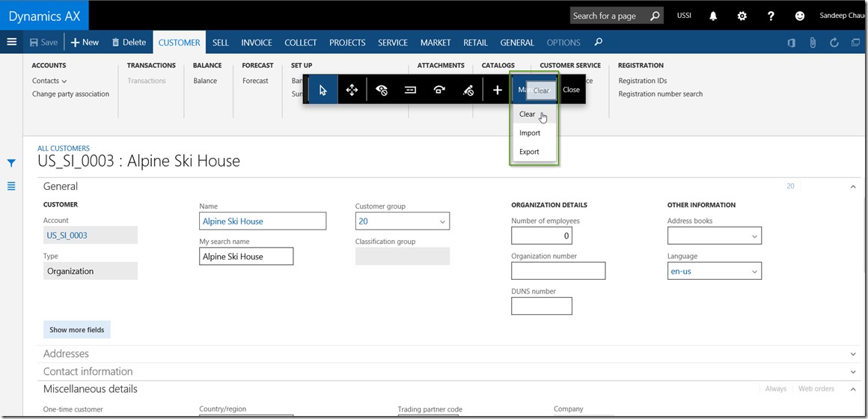This screenshot has height=419, width=868.
Task: Click the Dynamics AX logo
Action: [44, 16]
